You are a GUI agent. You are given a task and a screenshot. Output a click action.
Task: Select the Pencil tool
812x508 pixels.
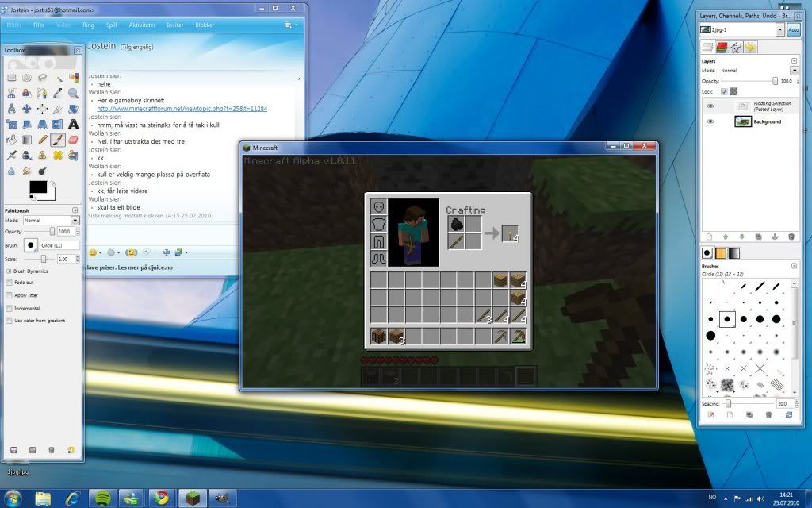tap(43, 140)
